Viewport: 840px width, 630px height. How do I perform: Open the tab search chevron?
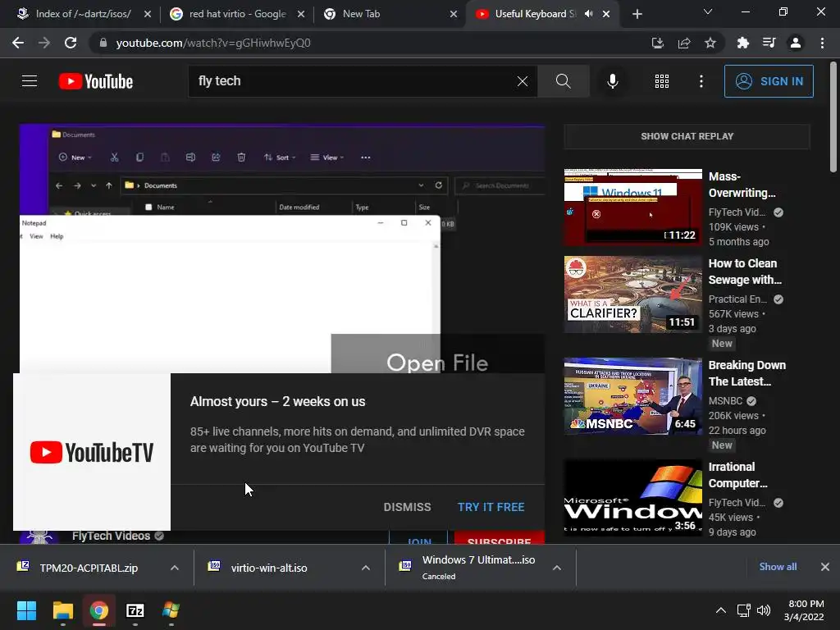click(x=708, y=11)
